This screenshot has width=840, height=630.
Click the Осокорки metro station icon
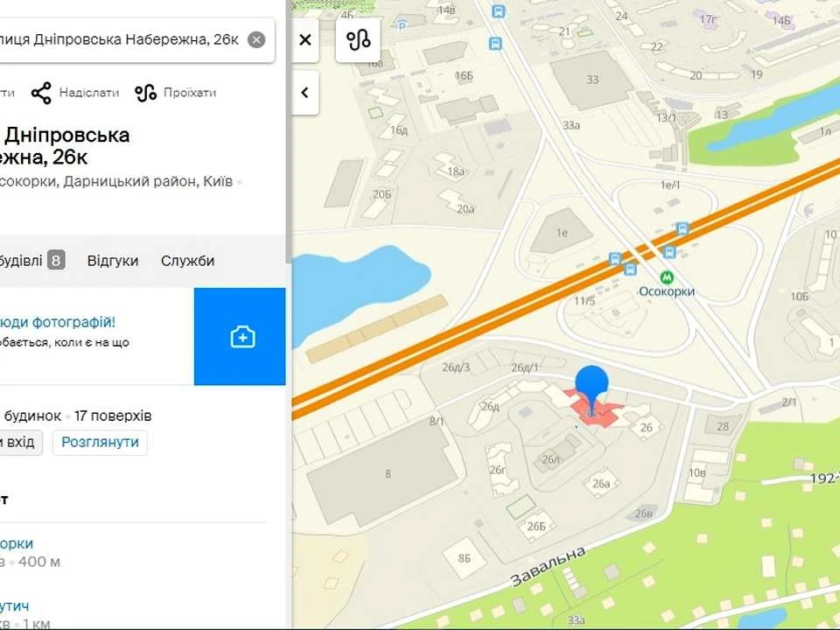point(667,277)
